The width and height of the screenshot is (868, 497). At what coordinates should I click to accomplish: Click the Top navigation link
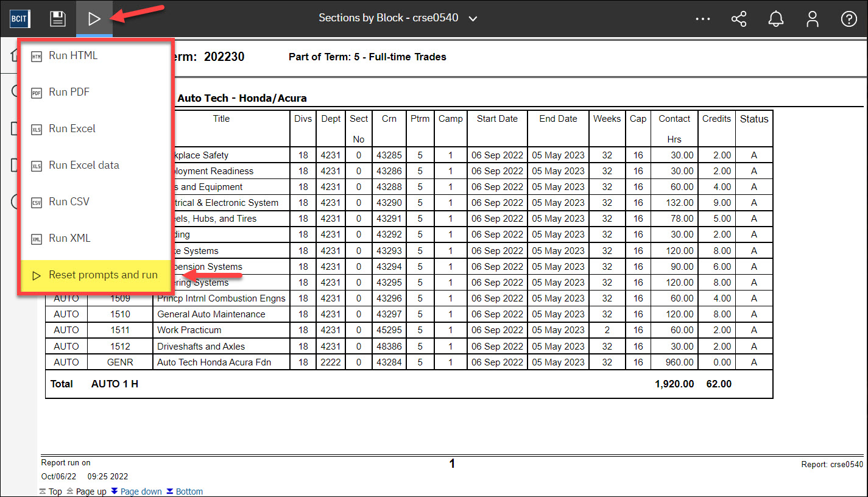(55, 492)
